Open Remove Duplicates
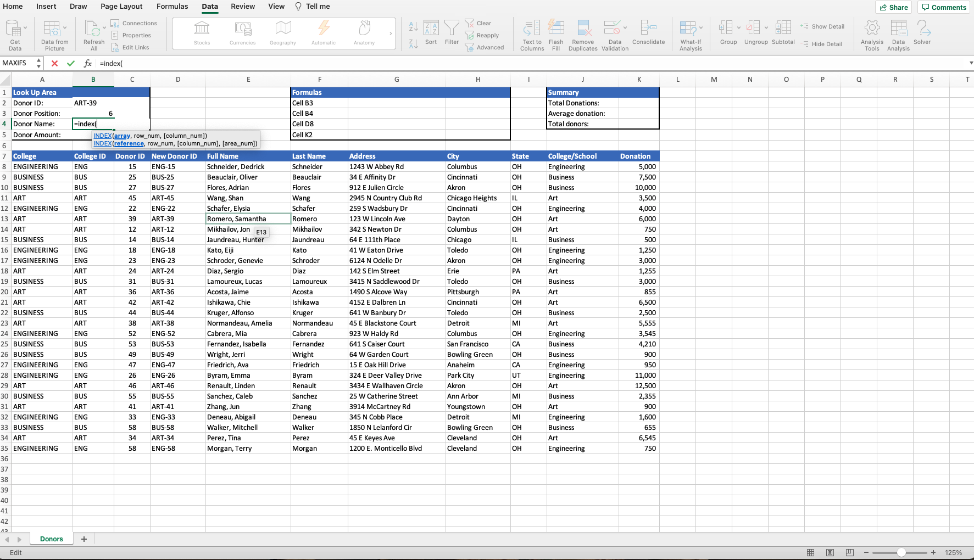 point(583,35)
